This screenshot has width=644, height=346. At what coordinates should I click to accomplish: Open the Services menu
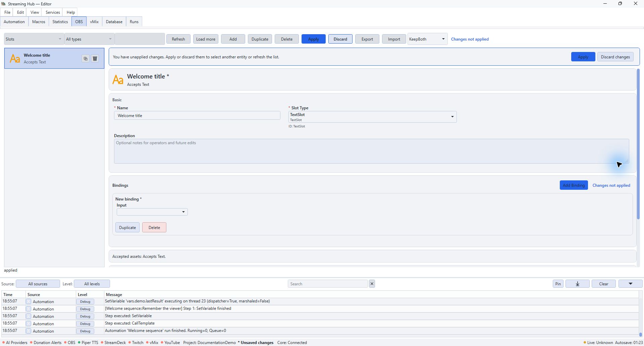pos(53,12)
